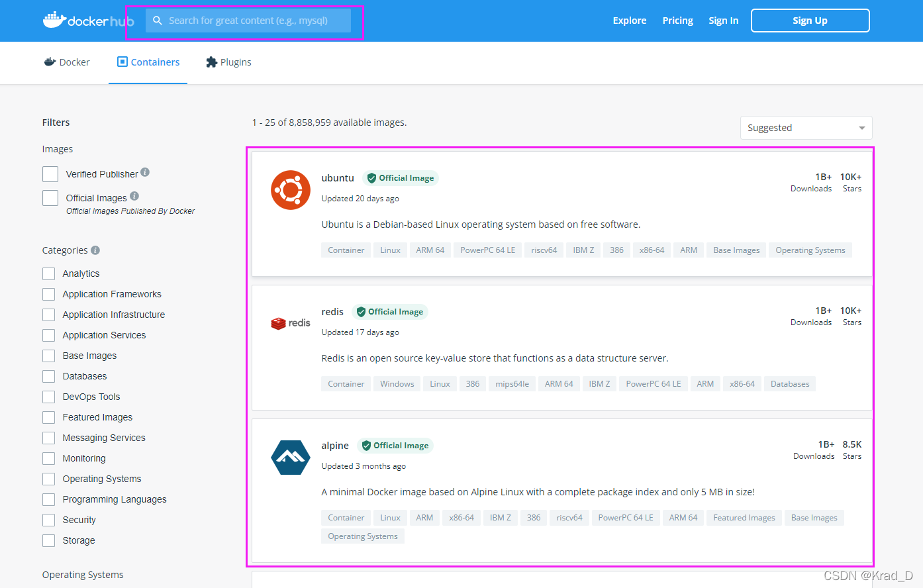The width and height of the screenshot is (923, 588).
Task: Open Explore in top navigation
Action: tap(630, 21)
